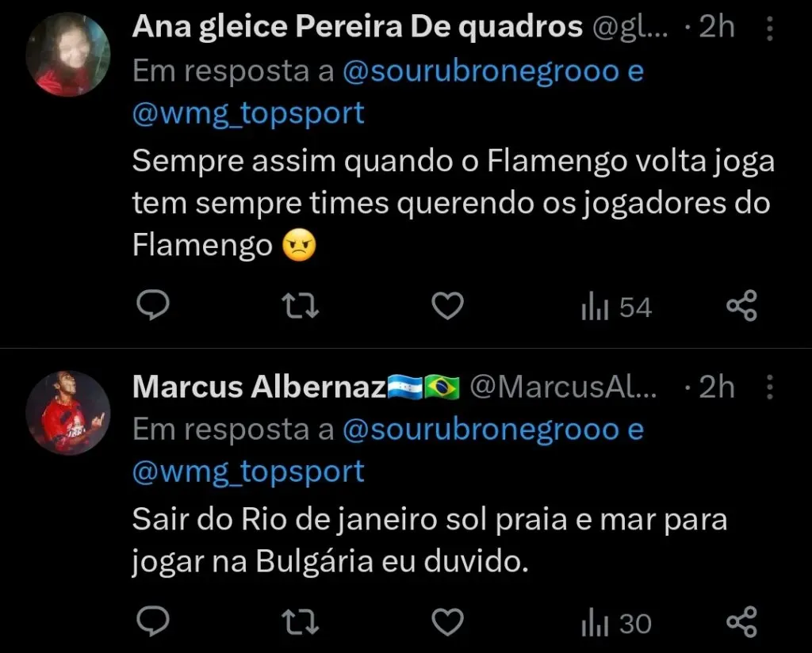Like Ana gleice's tweet
812x653 pixels.
point(446,306)
